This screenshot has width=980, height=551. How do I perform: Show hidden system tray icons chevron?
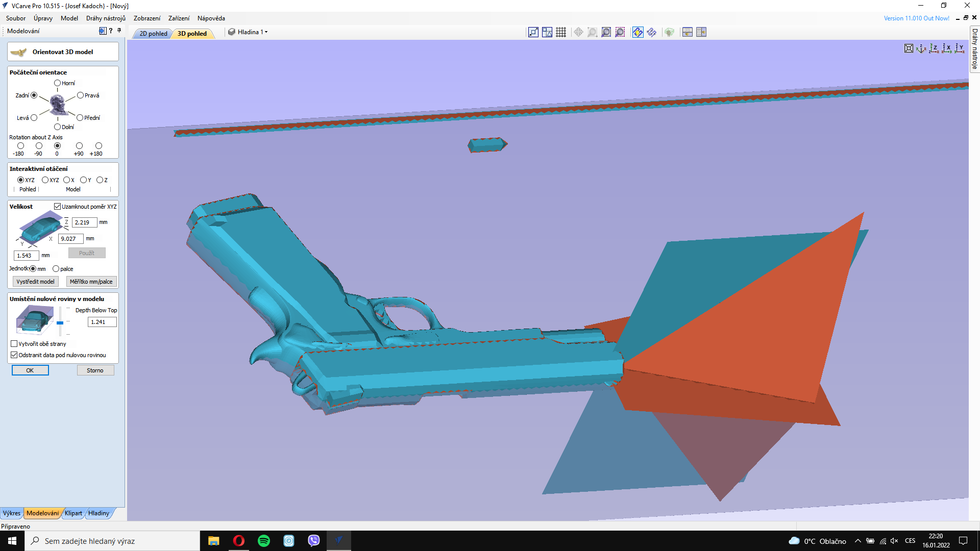(857, 541)
